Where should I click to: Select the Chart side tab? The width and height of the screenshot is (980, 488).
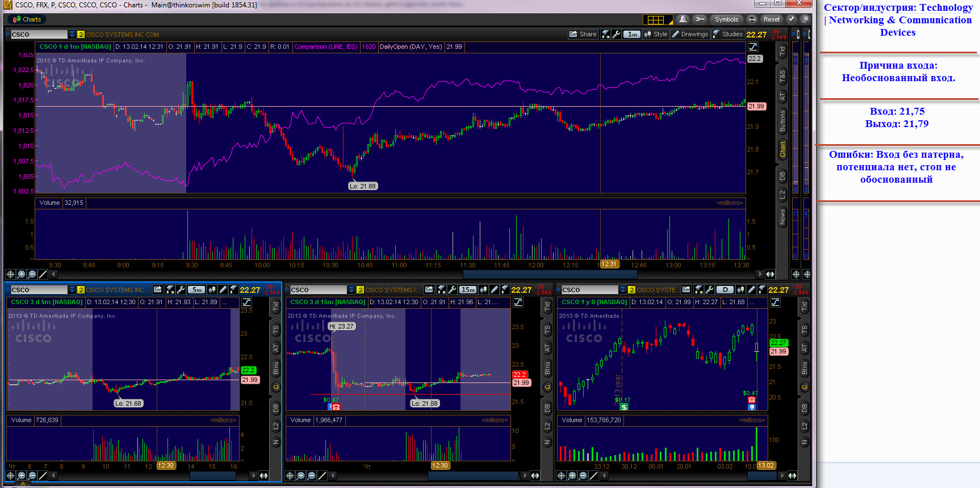point(782,150)
